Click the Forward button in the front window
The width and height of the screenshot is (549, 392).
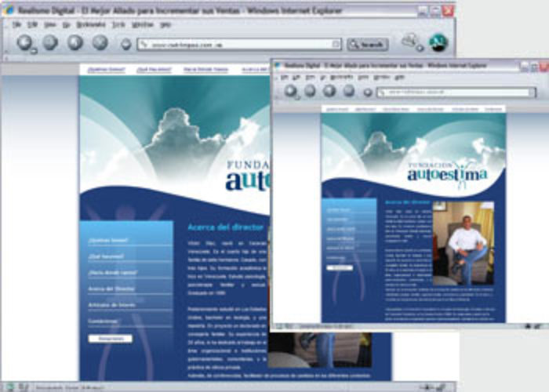coord(310,91)
